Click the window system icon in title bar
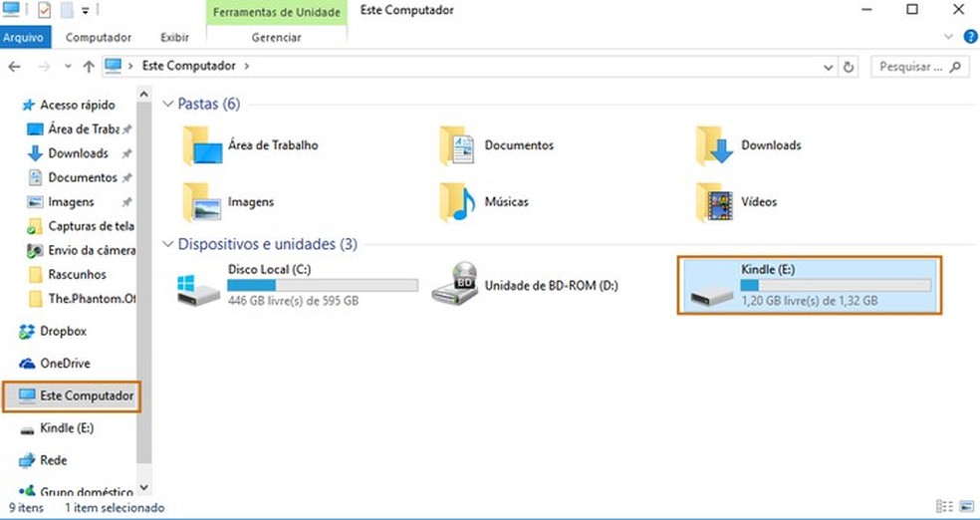 coord(11,9)
